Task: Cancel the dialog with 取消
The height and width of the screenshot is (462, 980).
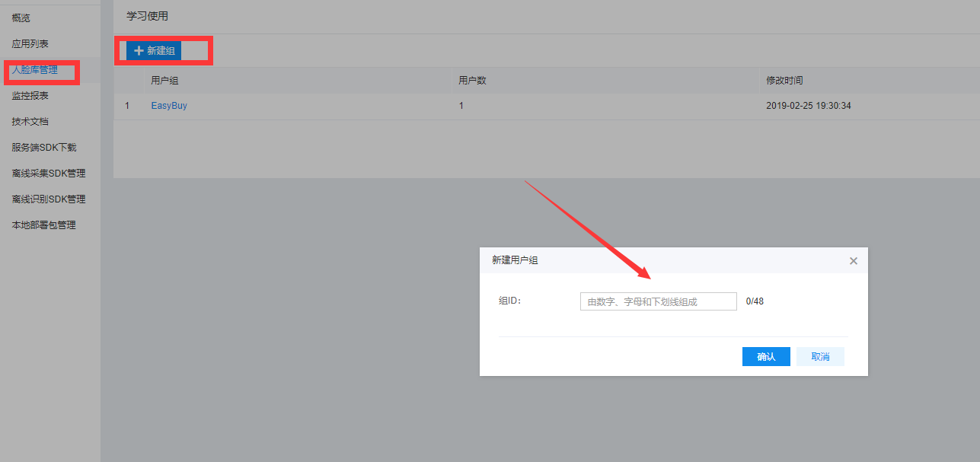Action: pos(820,357)
